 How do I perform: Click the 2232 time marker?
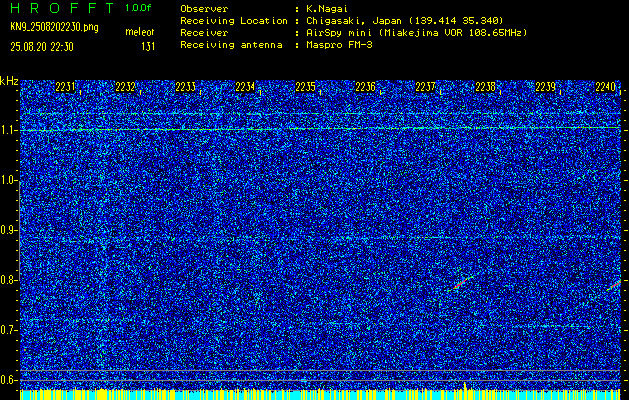tap(125, 87)
